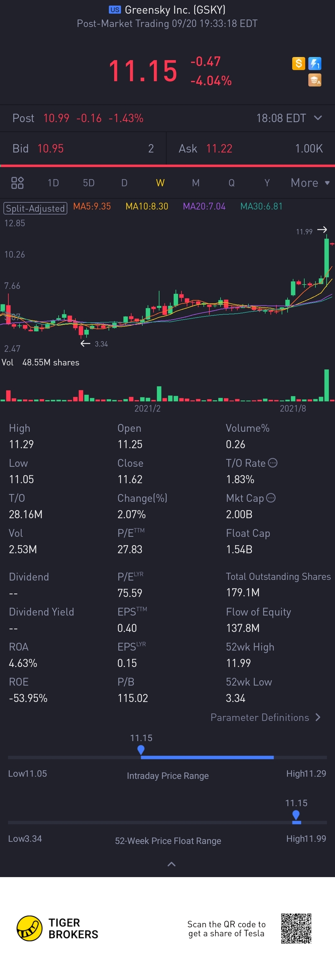335x980 pixels.
Task: Toggle the Split-Adjusted chart setting
Action: [35, 208]
